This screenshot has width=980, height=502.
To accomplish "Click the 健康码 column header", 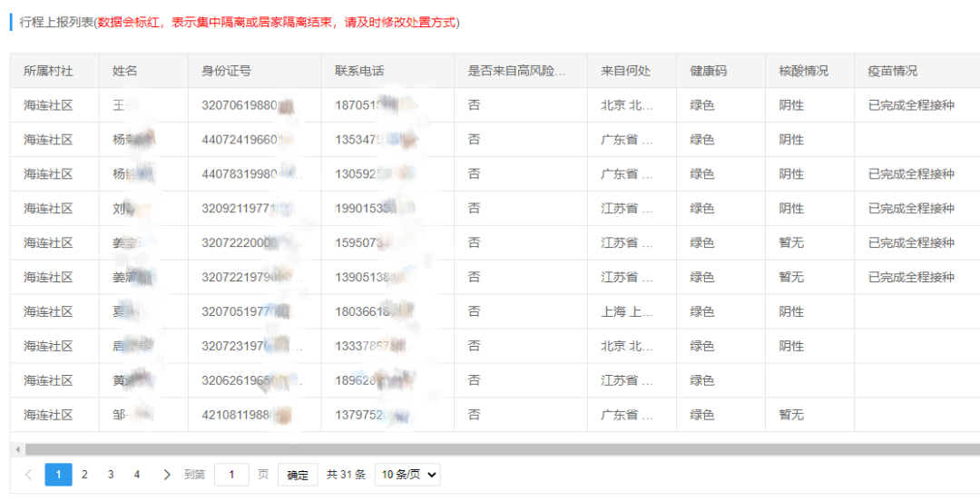I will click(x=709, y=71).
